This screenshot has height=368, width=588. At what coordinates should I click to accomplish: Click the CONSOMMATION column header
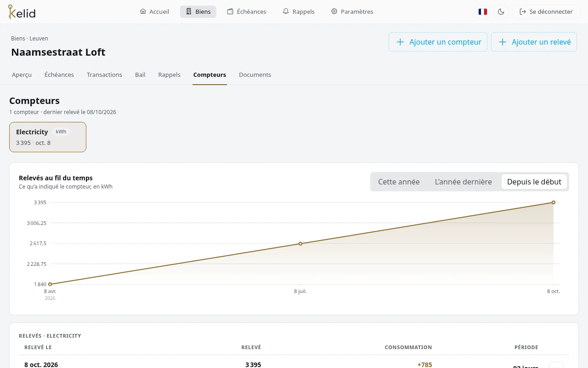[408, 347]
